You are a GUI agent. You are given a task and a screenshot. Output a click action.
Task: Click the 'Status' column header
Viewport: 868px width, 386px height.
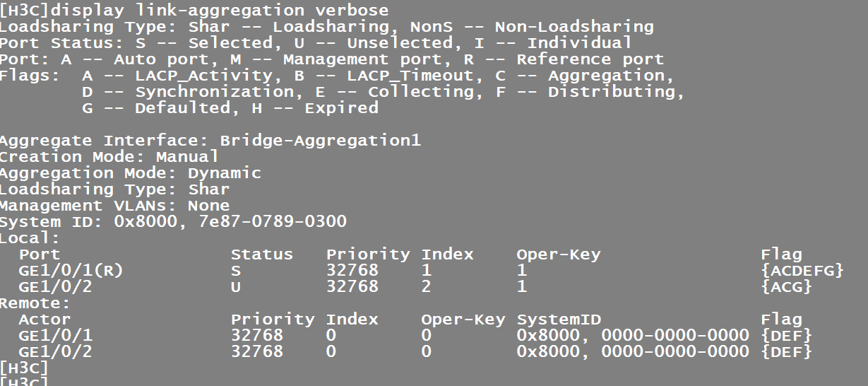[261, 255]
